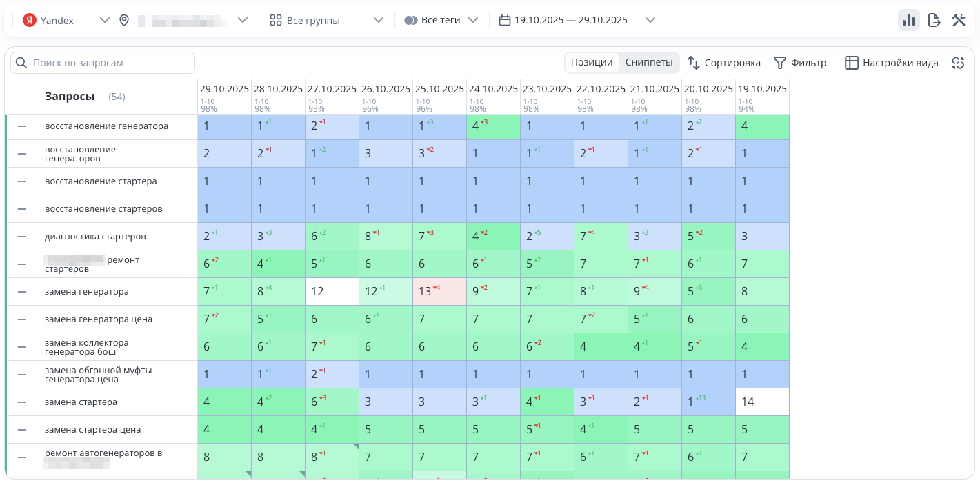This screenshot has height=483, width=980.
Task: Toggle the dash for восстановление генератора row
Action: click(x=21, y=126)
